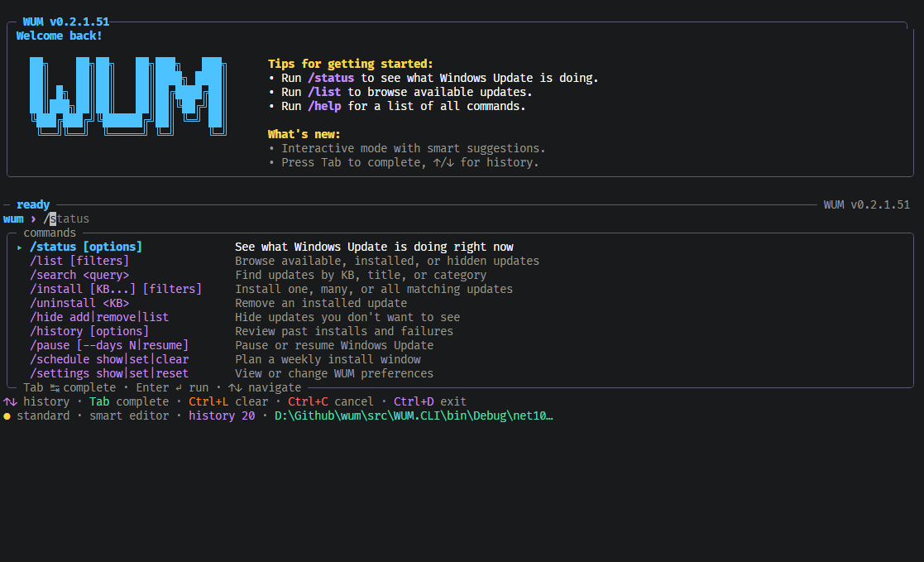Click the WUM block-letter logo
Image resolution: width=924 pixels, height=562 pixels.
[128, 96]
